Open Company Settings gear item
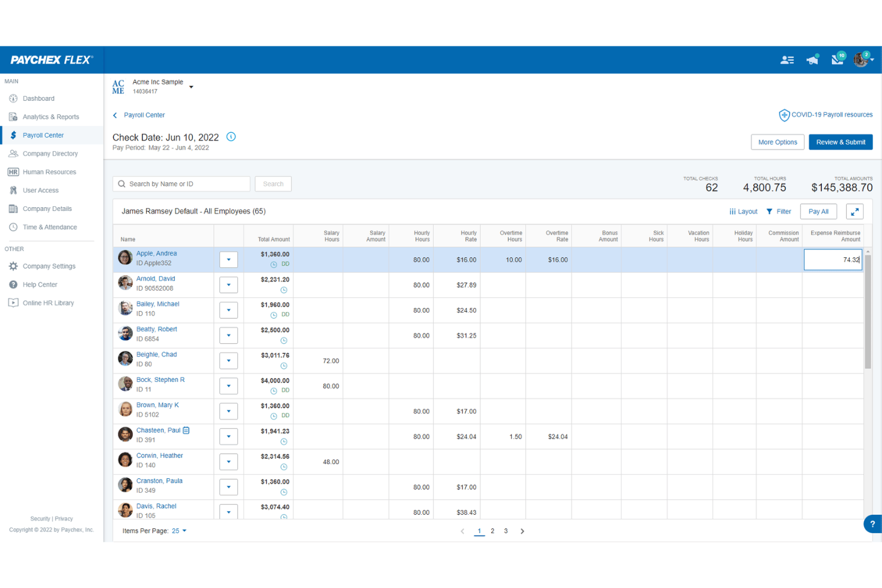This screenshot has height=588, width=882. point(49,266)
